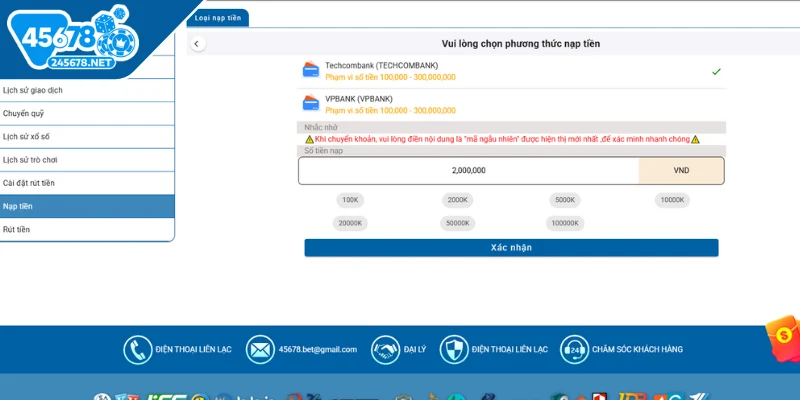Open Cài đặt rút tiền menu item
Image resolution: width=800 pixels, height=400 pixels.
[x=87, y=183]
